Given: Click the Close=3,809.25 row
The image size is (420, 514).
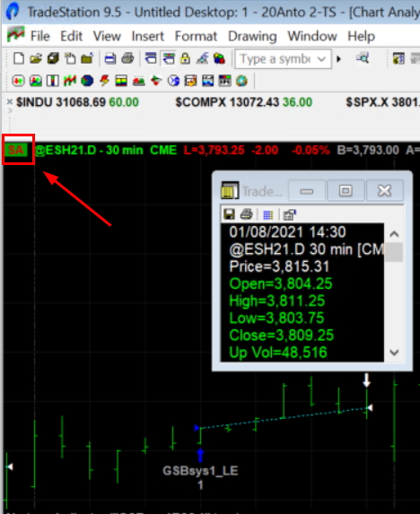Looking at the screenshot, I should pyautogui.click(x=281, y=335).
